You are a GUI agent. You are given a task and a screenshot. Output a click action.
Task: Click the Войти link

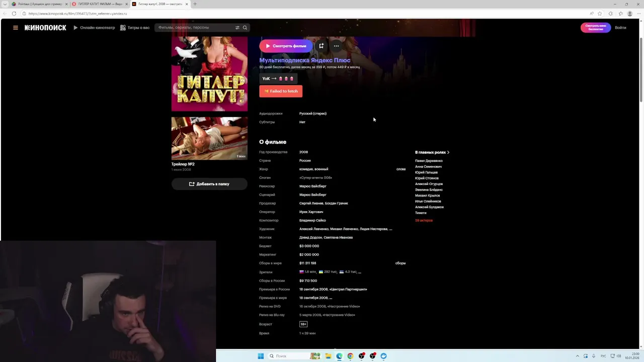(x=620, y=28)
